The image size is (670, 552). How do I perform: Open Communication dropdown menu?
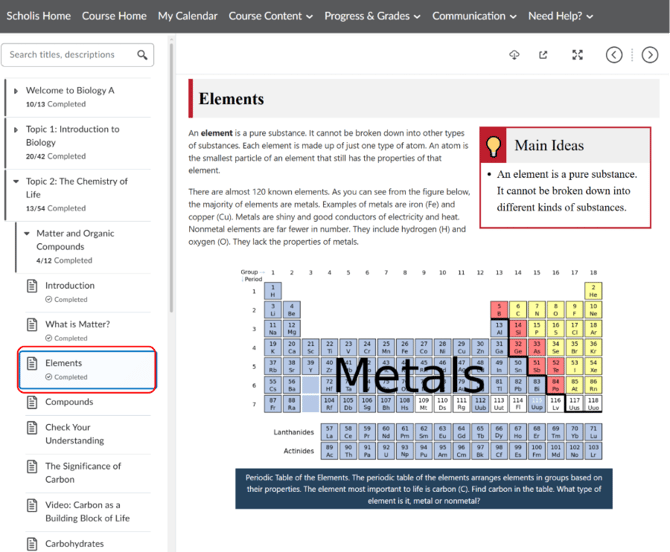(474, 16)
